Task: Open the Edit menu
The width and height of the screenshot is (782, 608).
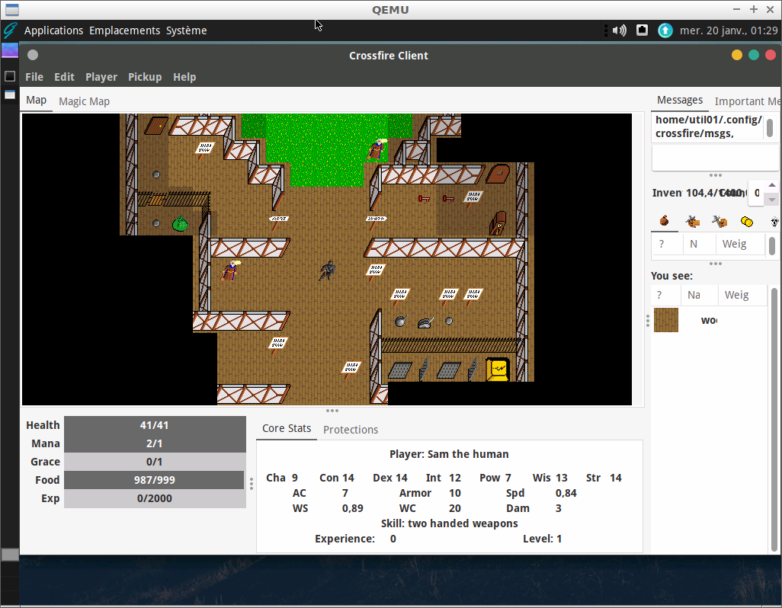Action: coord(64,77)
